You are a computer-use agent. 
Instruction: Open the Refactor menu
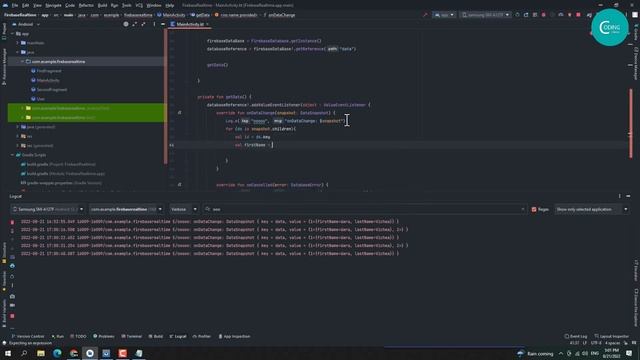click(x=86, y=5)
